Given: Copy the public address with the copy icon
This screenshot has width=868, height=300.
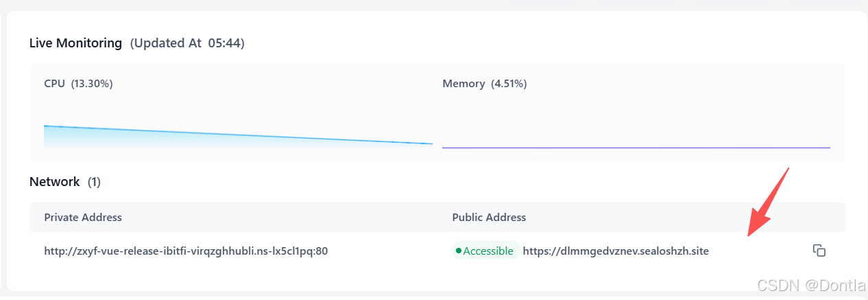Looking at the screenshot, I should (x=819, y=251).
